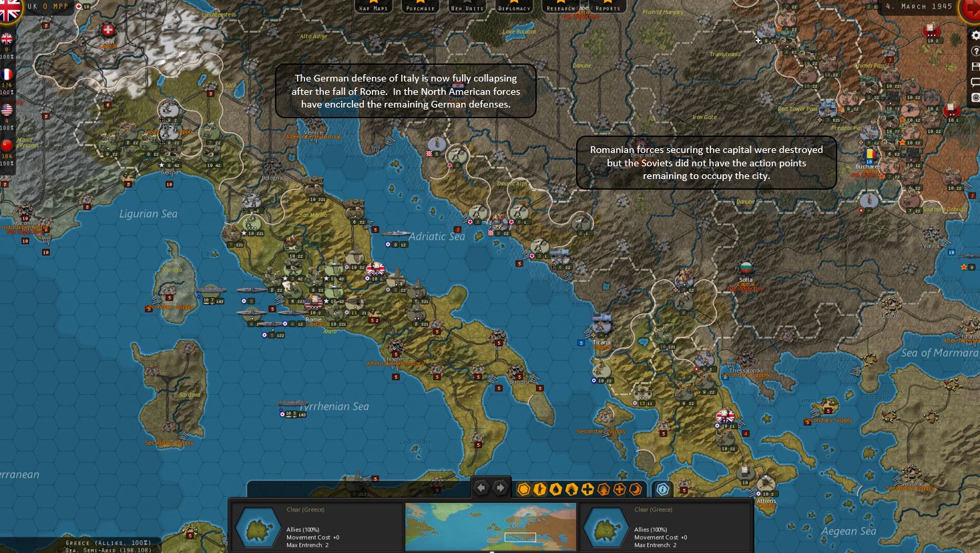The width and height of the screenshot is (980, 553).
Task: Toggle the plus cross hexagon button
Action: click(x=587, y=490)
